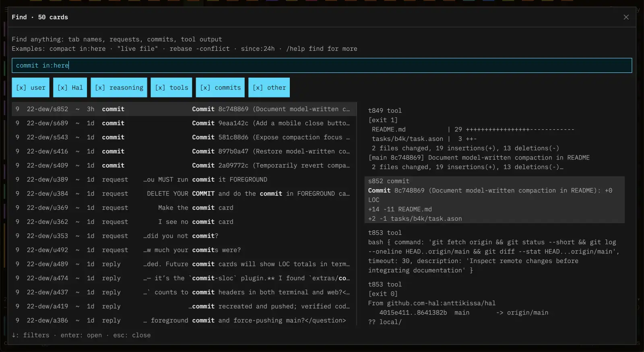The height and width of the screenshot is (352, 644).
Task: Toggle the tools filter checkbox
Action: point(171,87)
